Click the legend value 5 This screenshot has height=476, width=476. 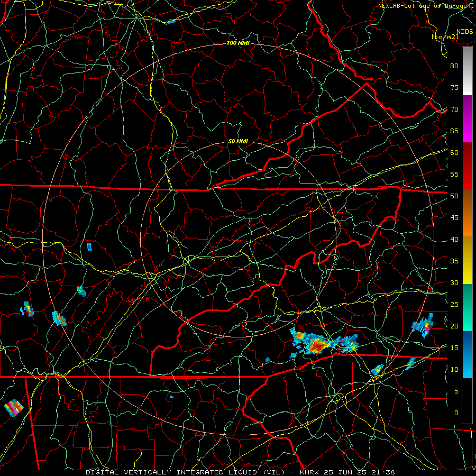456,391
